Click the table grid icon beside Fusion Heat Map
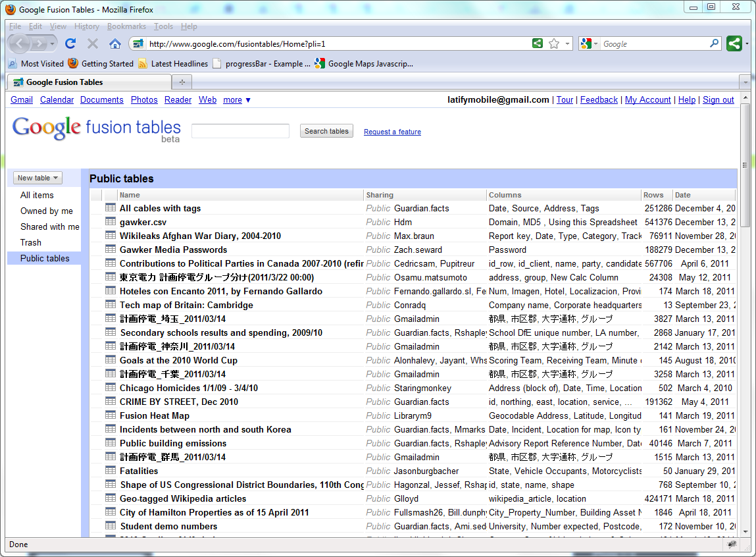Image resolution: width=756 pixels, height=557 pixels. (109, 415)
